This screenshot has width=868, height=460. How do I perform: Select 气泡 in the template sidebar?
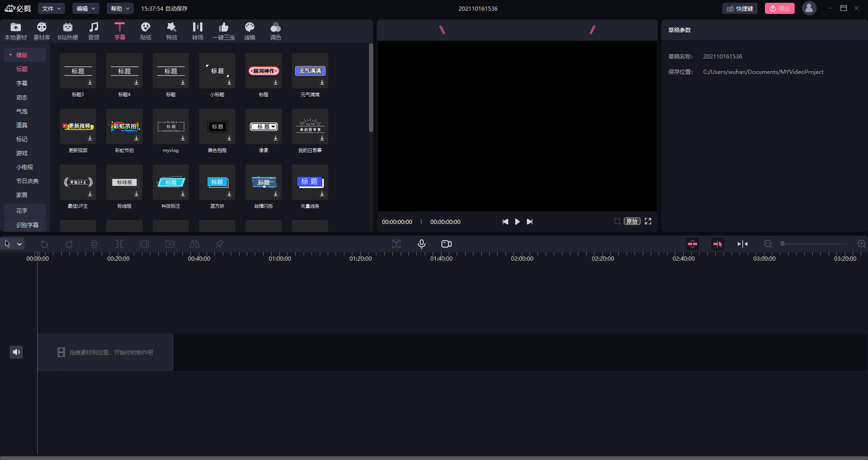tap(22, 112)
